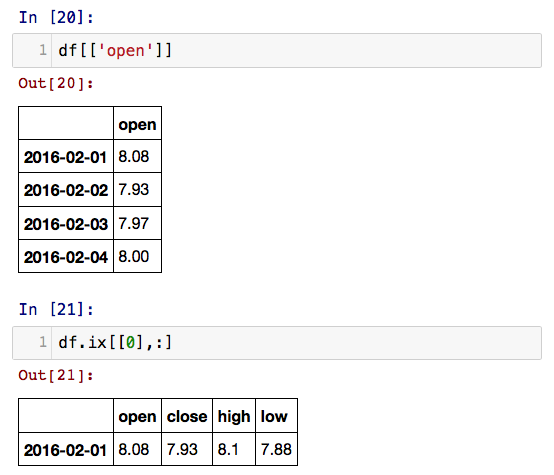Select the 2016-02-01 row label in first table
Viewport: 554px width, 475px height.
(x=66, y=157)
